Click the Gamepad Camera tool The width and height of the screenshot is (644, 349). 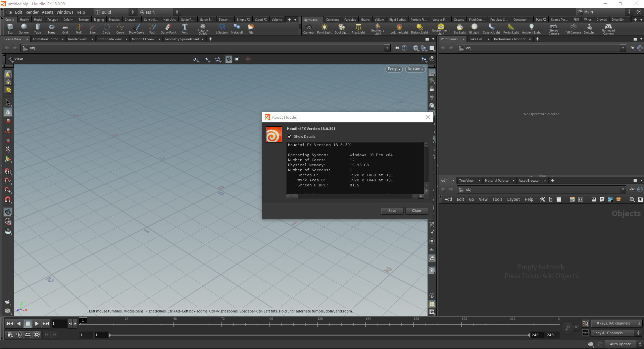[608, 29]
